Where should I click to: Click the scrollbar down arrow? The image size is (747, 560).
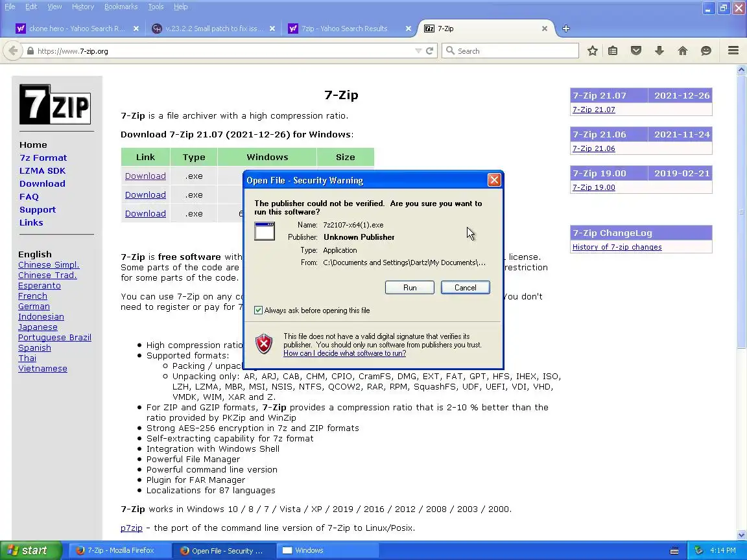click(741, 535)
